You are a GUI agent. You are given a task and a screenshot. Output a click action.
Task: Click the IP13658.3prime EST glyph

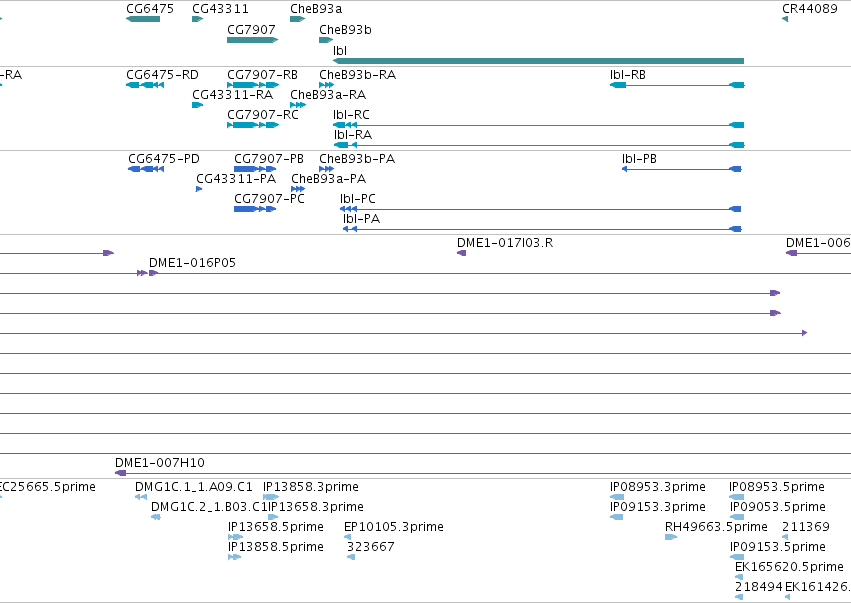pos(273,517)
